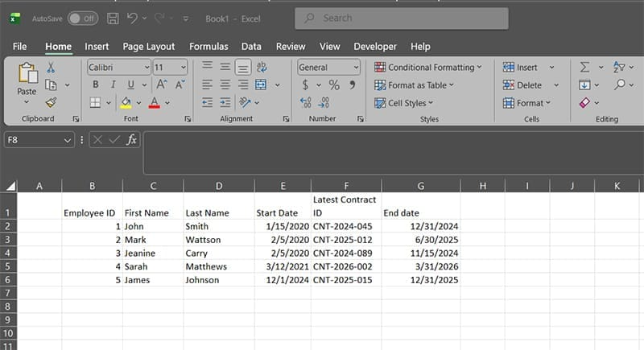
Task: Click the Save floppy disk icon
Action: 113,18
